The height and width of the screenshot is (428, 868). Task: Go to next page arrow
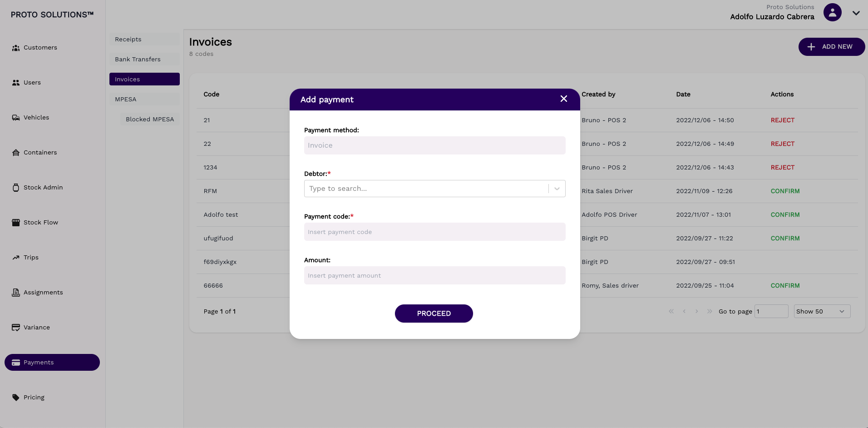(697, 311)
